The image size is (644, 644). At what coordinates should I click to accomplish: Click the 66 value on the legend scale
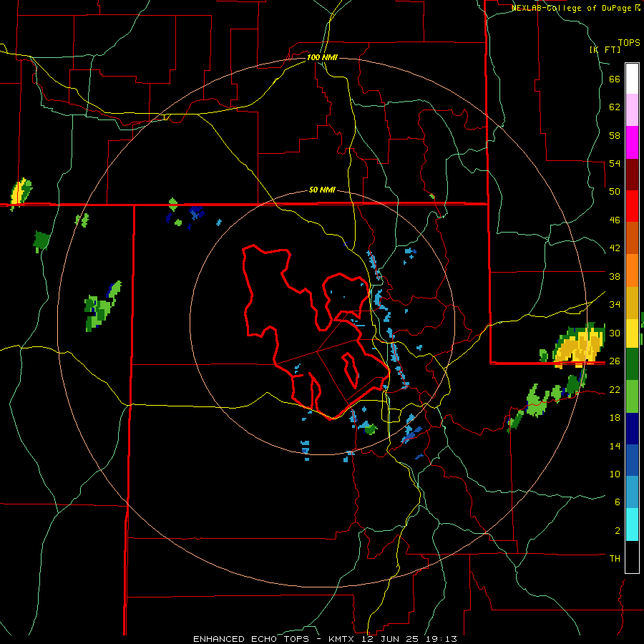615,79
